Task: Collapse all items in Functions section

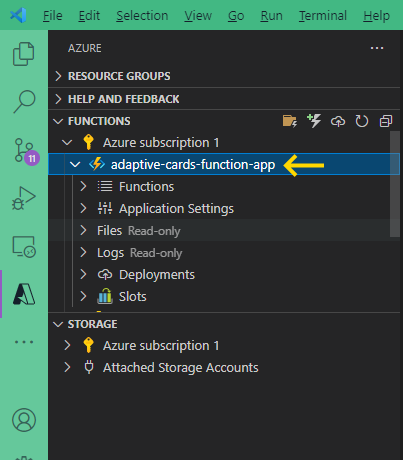Action: [386, 121]
